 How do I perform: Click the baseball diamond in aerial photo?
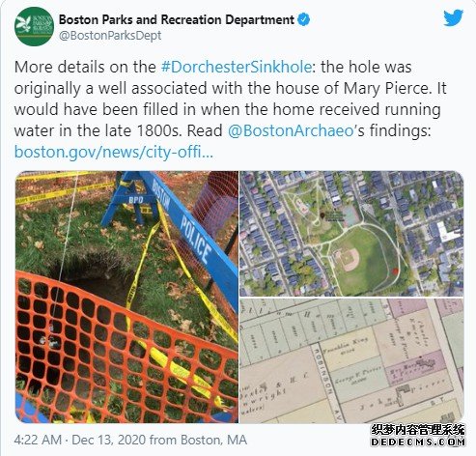pos(347,260)
